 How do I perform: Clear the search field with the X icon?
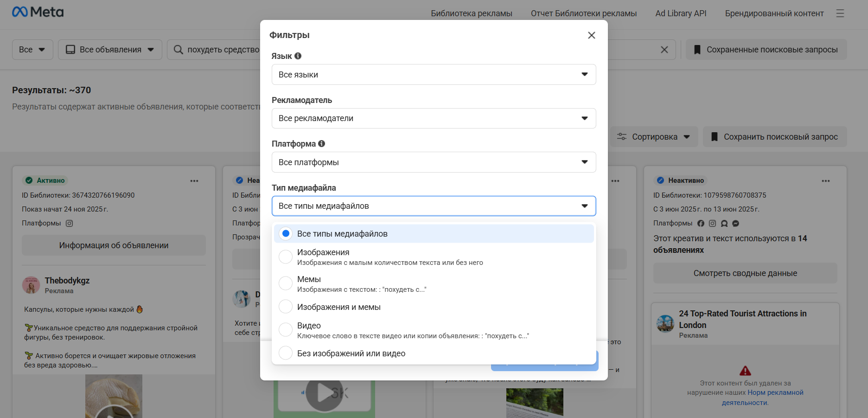pos(664,50)
